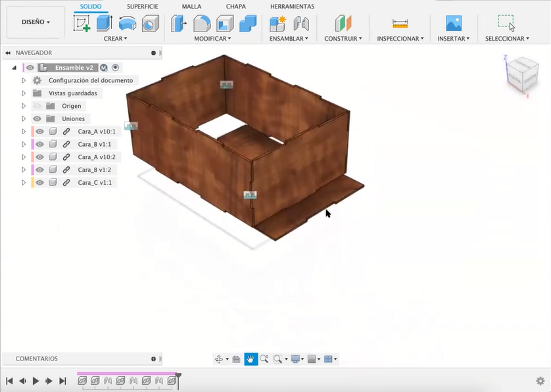The height and width of the screenshot is (392, 551).
Task: Switch to the CHAPA tab
Action: [236, 7]
